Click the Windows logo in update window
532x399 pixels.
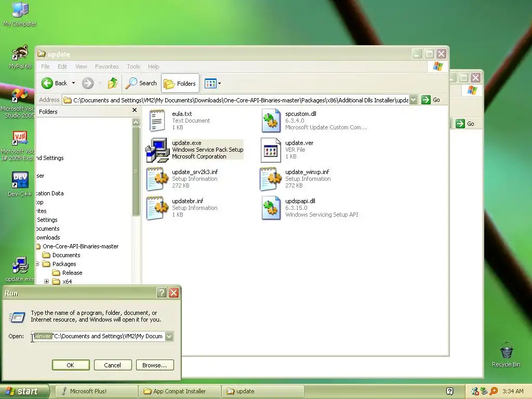[437, 66]
